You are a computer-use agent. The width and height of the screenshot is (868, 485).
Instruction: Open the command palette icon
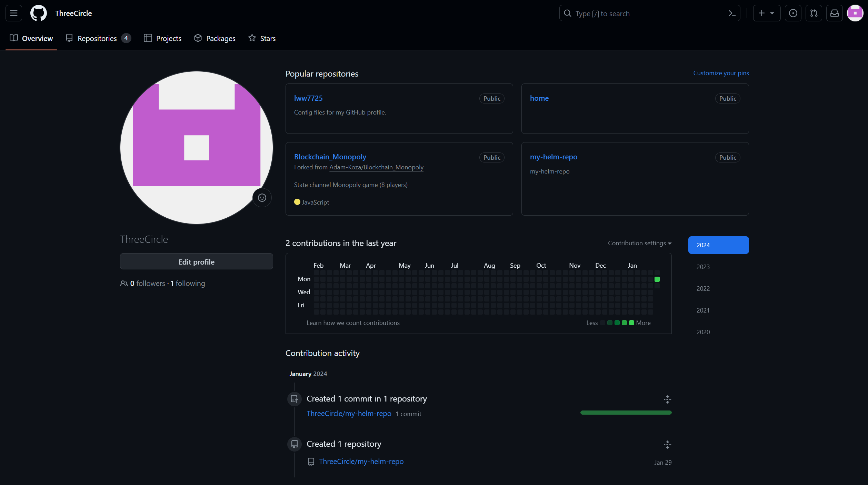click(x=732, y=13)
